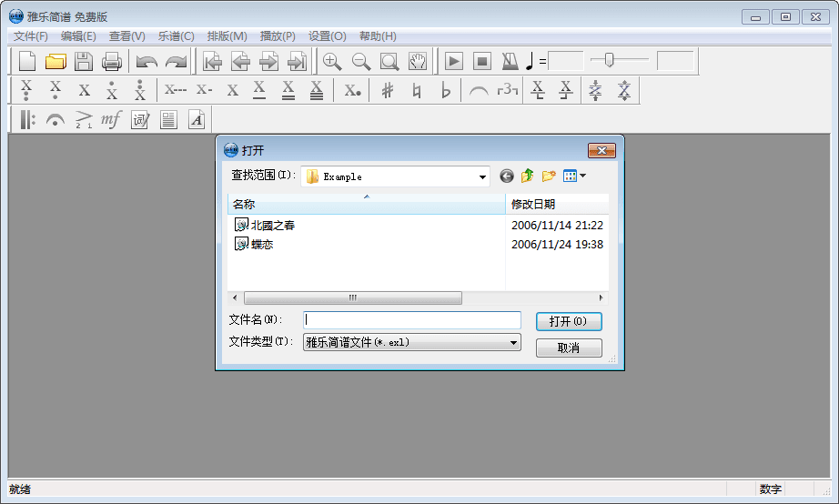The width and height of the screenshot is (839, 504).
Task: Open the 乐谱(C) menu
Action: [x=176, y=36]
